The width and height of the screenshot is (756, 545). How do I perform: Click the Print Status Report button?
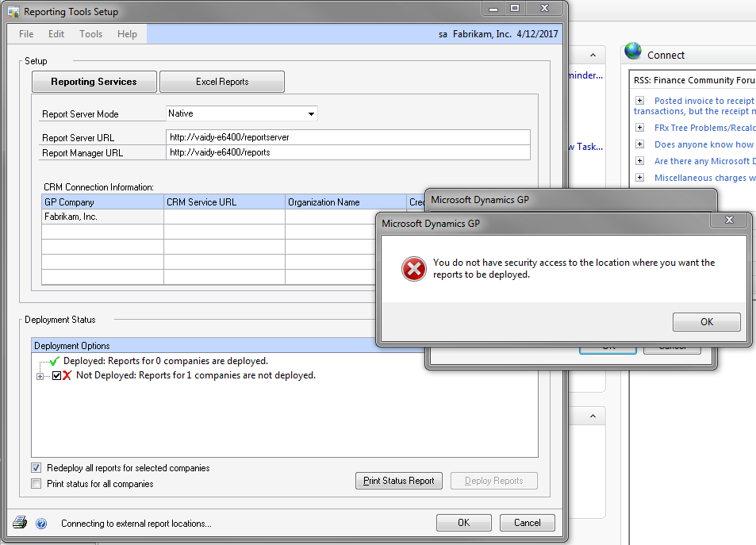click(398, 481)
